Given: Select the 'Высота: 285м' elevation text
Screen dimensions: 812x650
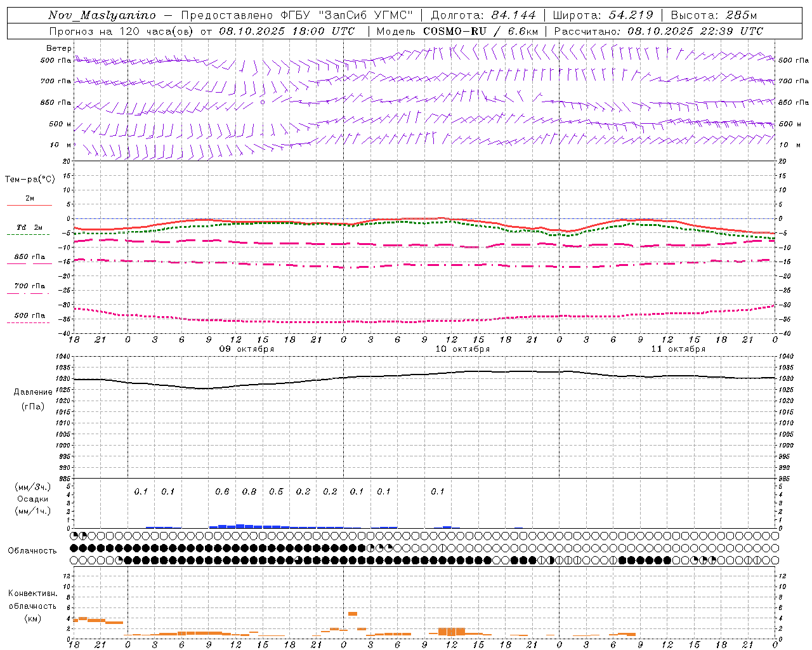Looking at the screenshot, I should click(x=714, y=15).
